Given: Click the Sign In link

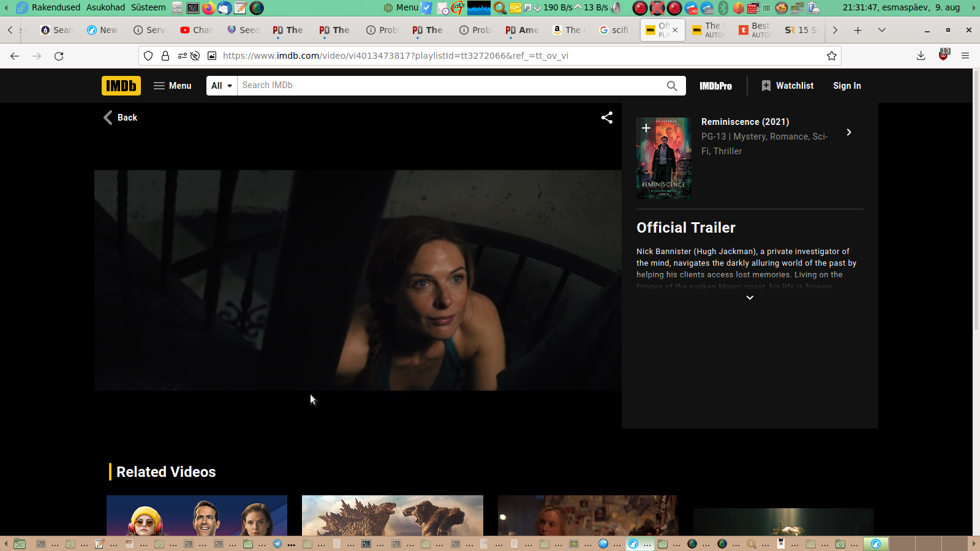Looking at the screenshot, I should tap(846, 86).
